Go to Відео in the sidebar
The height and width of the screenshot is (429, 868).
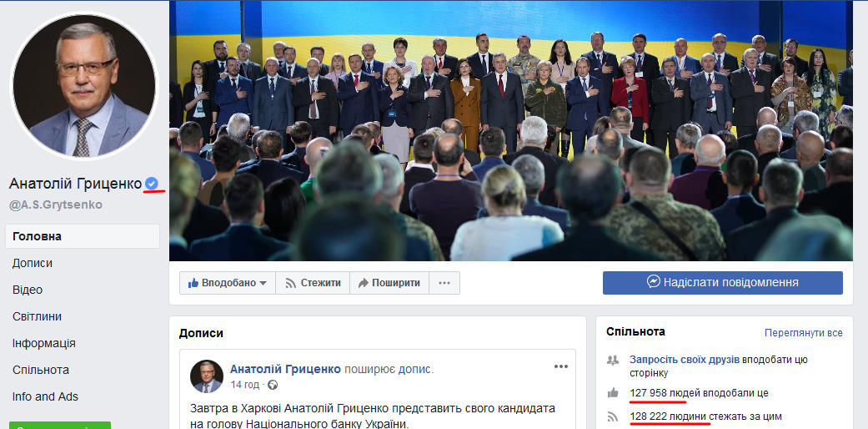click(x=28, y=290)
